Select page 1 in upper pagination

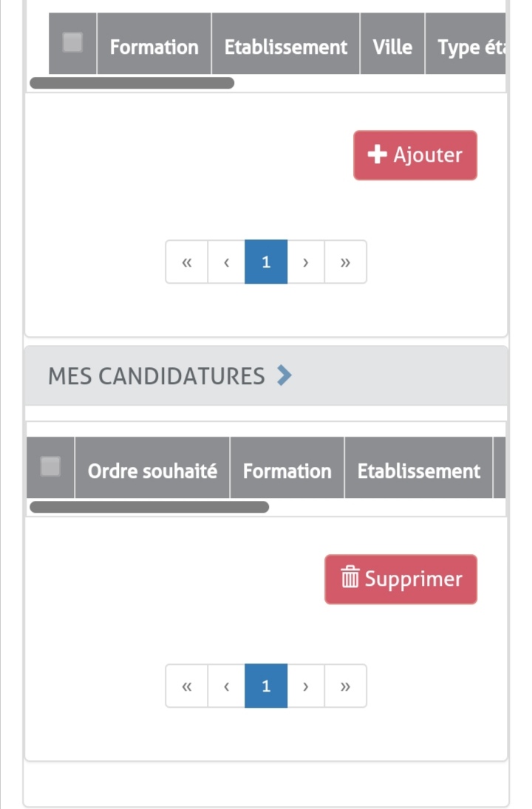tap(266, 262)
